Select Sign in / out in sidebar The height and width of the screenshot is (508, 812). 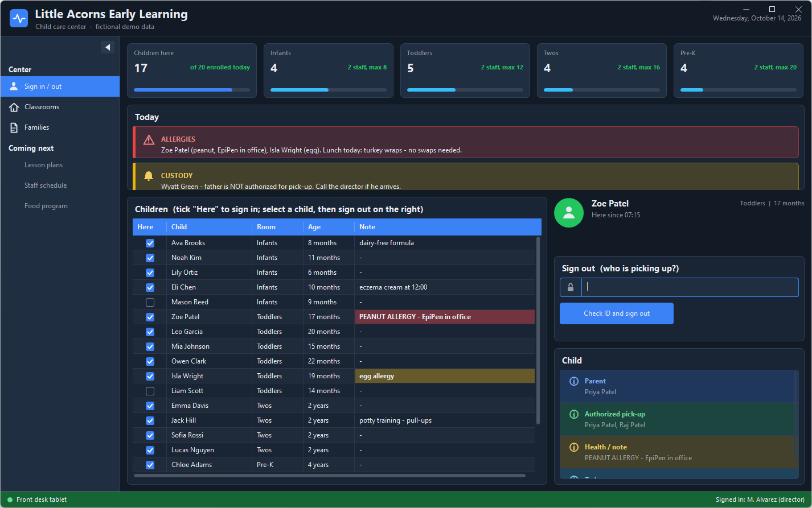pyautogui.click(x=60, y=86)
